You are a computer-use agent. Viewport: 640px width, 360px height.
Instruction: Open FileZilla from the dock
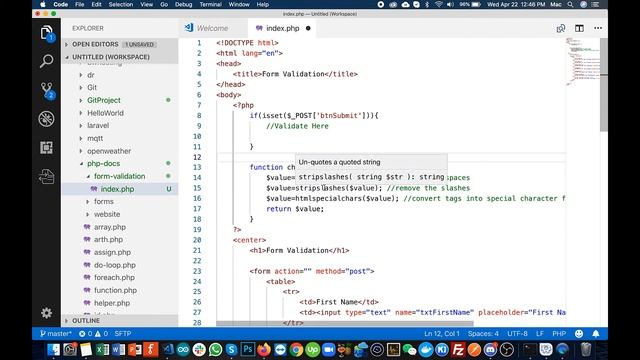458,350
